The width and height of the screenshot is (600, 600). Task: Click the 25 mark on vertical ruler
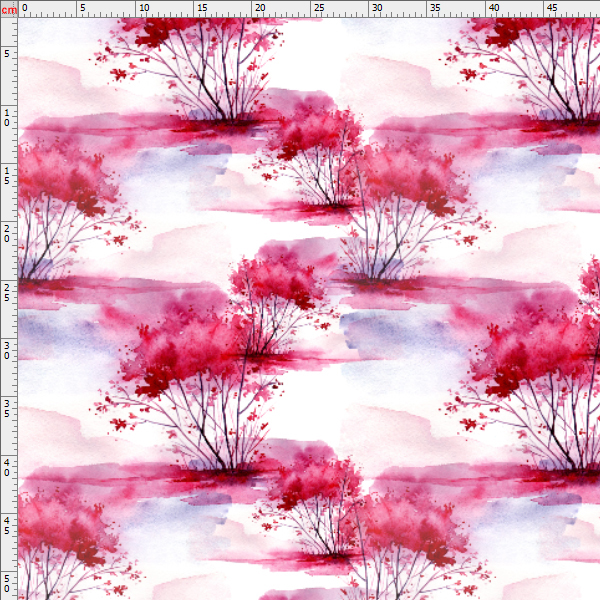click(7, 292)
